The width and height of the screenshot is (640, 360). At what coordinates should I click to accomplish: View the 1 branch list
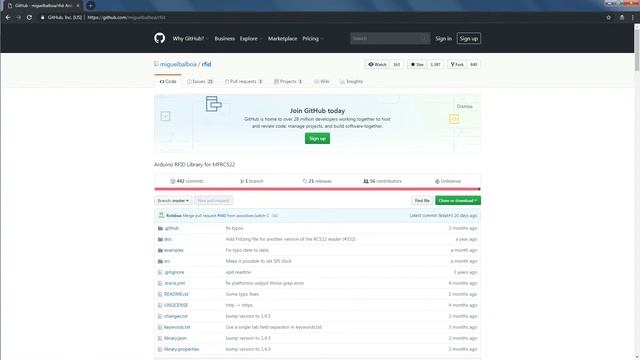click(x=251, y=181)
